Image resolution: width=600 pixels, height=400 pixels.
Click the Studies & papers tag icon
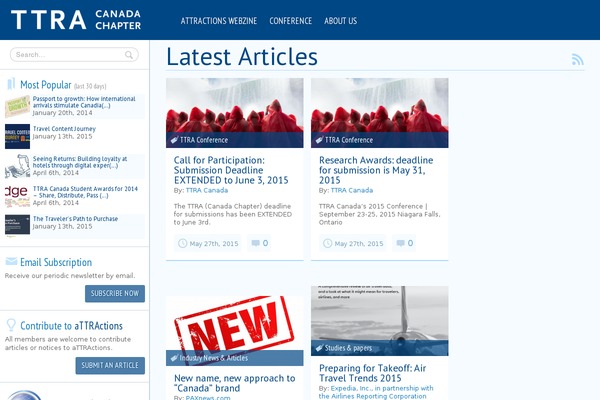(319, 348)
